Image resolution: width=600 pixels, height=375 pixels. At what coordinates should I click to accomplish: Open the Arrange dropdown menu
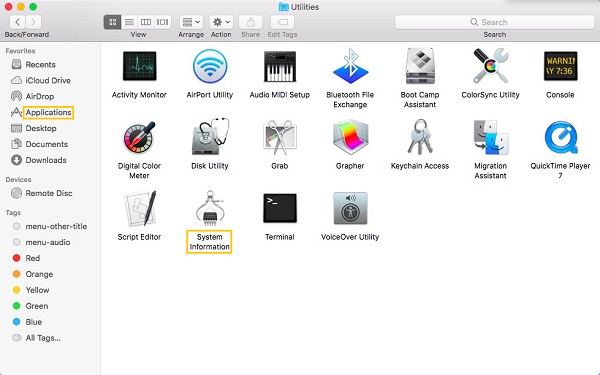coord(191,22)
